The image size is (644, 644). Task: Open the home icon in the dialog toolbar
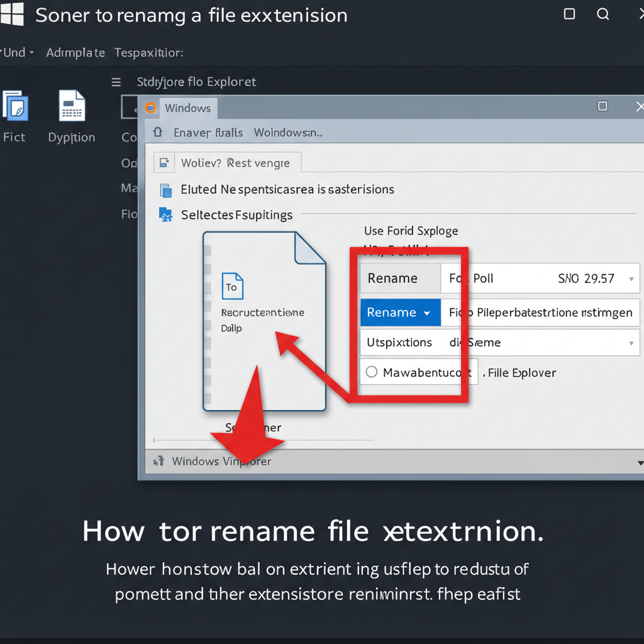(157, 132)
